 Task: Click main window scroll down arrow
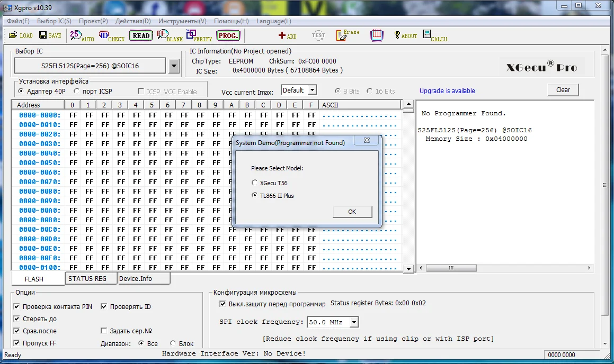coord(605,344)
